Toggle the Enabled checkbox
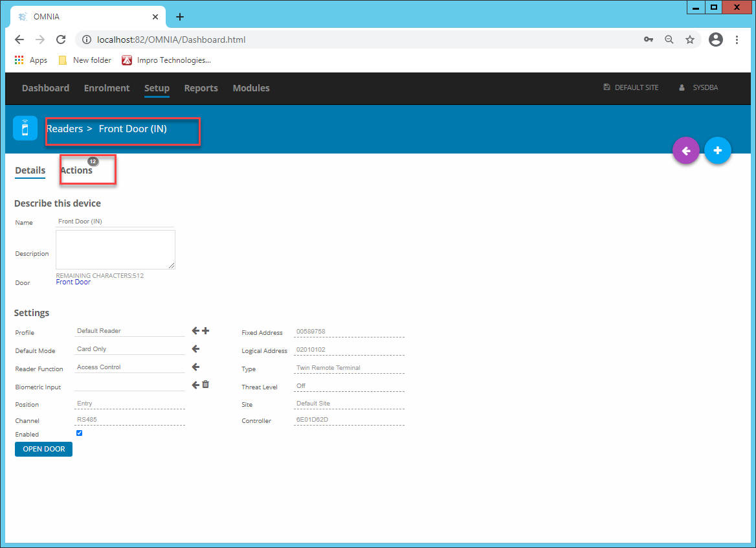Screen dimensions: 756x548 tap(80, 433)
